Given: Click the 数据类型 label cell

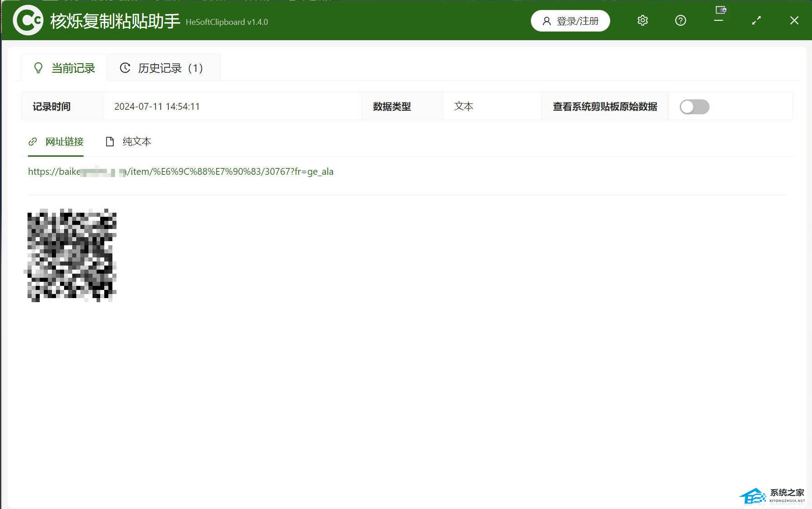Looking at the screenshot, I should [402, 107].
